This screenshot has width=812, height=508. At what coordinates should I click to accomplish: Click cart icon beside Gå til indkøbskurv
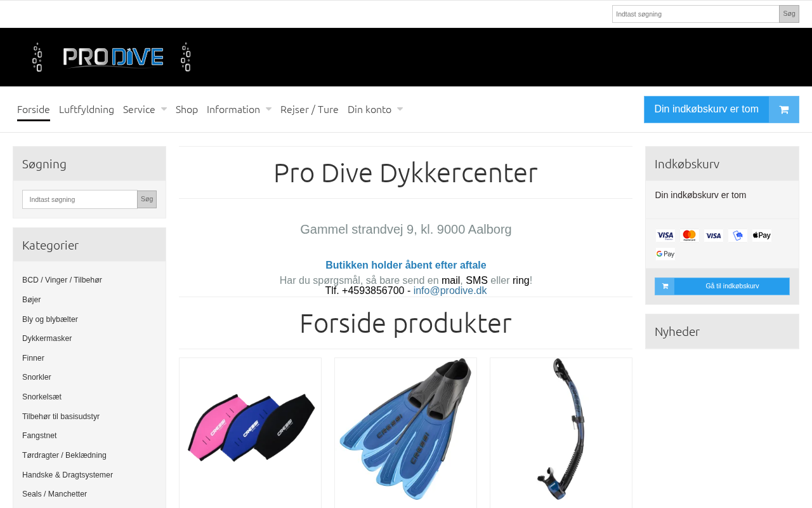664,286
